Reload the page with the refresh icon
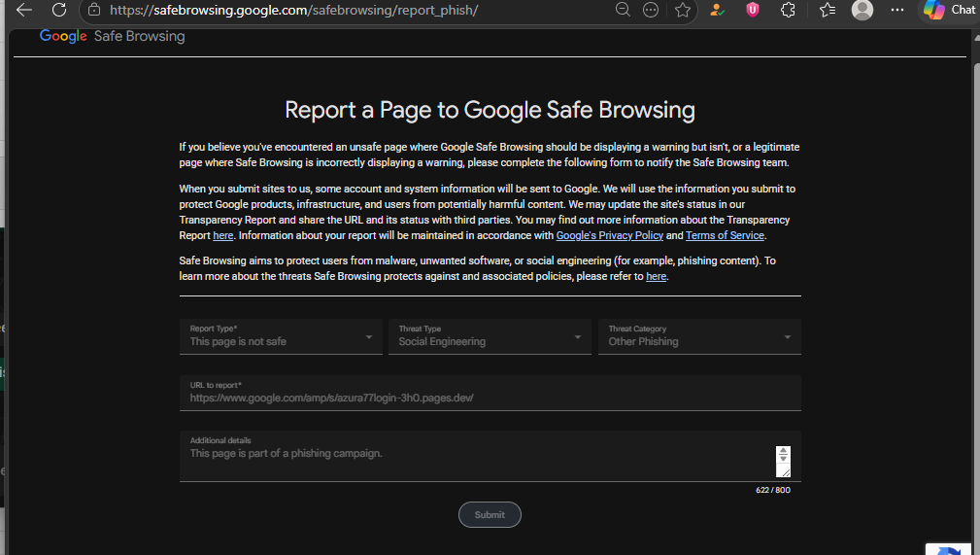 58,10
